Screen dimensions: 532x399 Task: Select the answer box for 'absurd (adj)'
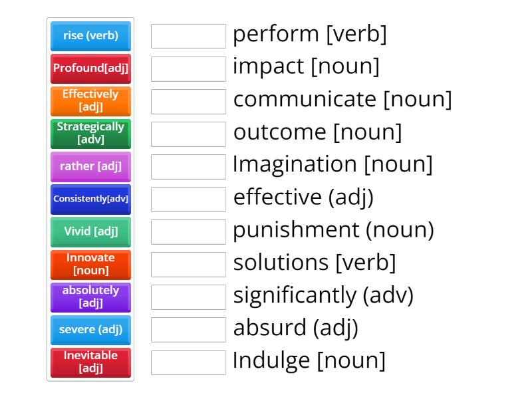coord(188,329)
